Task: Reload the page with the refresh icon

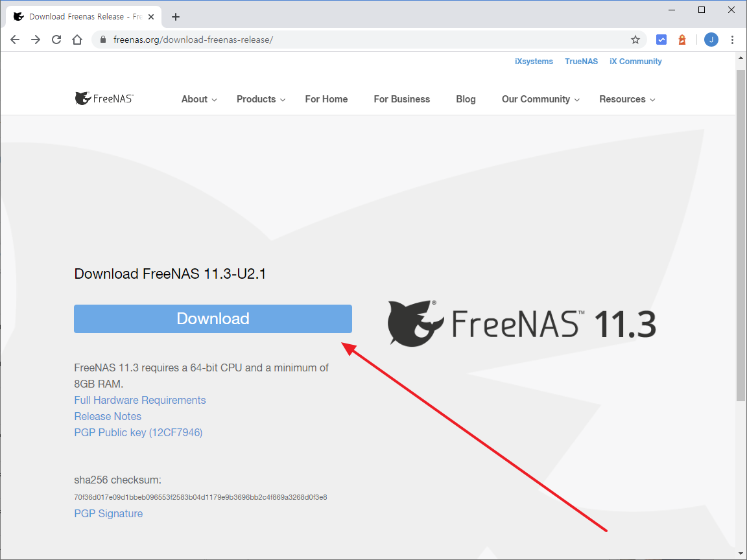Action: coord(56,40)
